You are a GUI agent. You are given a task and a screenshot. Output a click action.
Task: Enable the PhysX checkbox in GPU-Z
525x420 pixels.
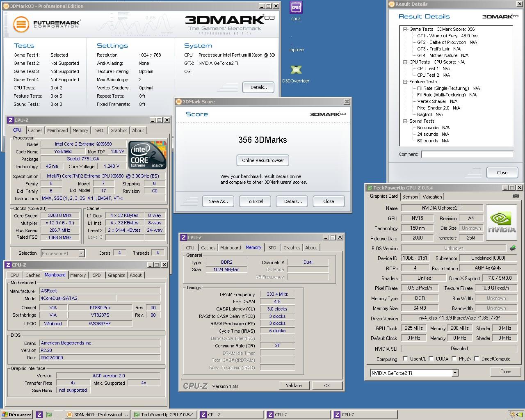coord(454,358)
